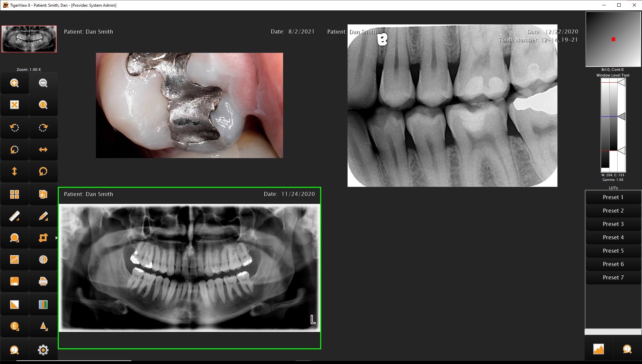The image size is (642, 364).
Task: Click the crop tool icon
Action: point(43,238)
